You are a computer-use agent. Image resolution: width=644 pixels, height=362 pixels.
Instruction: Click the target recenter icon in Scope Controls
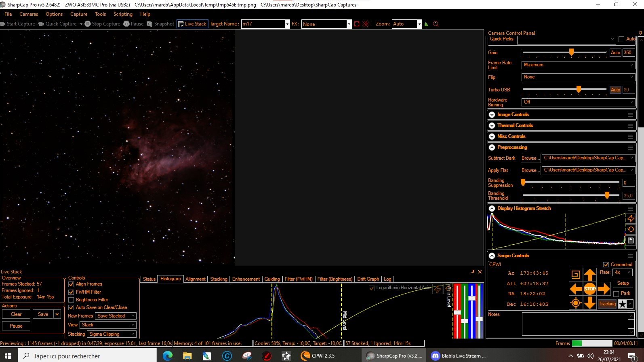click(576, 303)
